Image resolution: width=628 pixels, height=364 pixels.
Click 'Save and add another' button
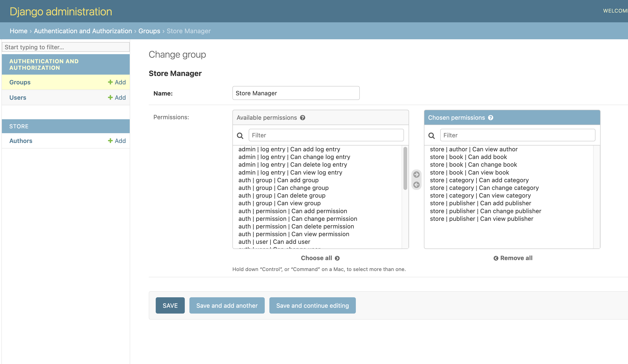pyautogui.click(x=227, y=305)
